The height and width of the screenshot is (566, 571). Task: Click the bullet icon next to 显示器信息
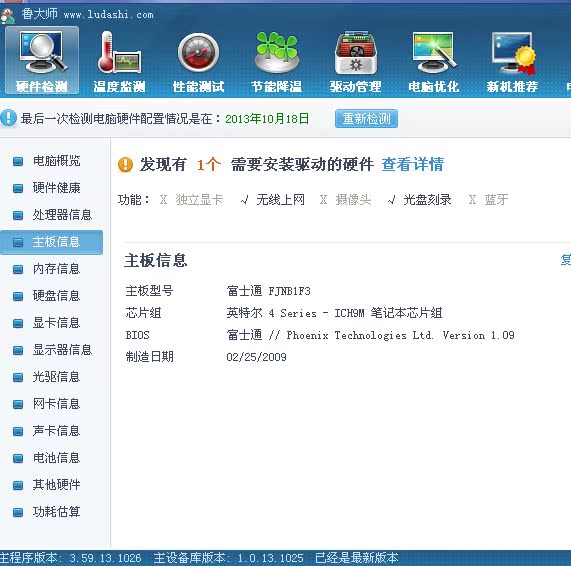pyautogui.click(x=18, y=350)
